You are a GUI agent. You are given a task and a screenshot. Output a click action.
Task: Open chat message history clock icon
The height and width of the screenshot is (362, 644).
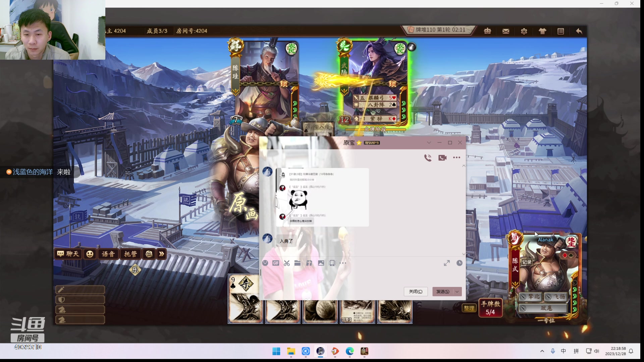pyautogui.click(x=460, y=263)
